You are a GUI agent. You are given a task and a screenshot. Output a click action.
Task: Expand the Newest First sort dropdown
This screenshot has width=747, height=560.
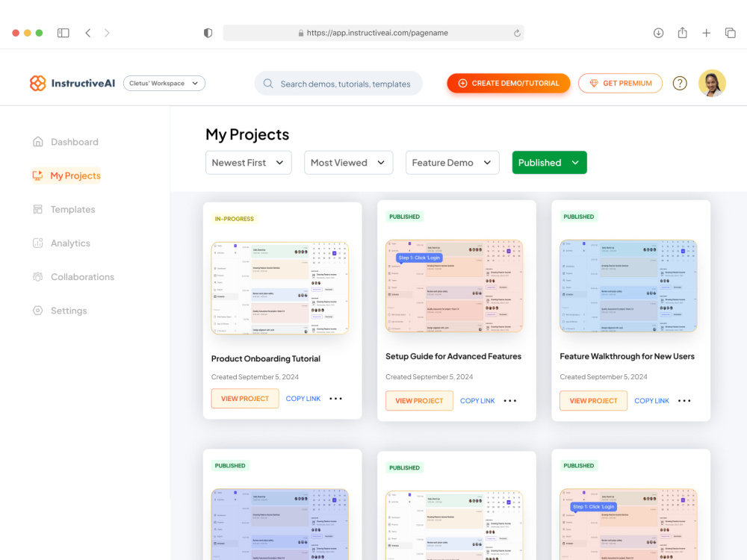click(x=248, y=163)
